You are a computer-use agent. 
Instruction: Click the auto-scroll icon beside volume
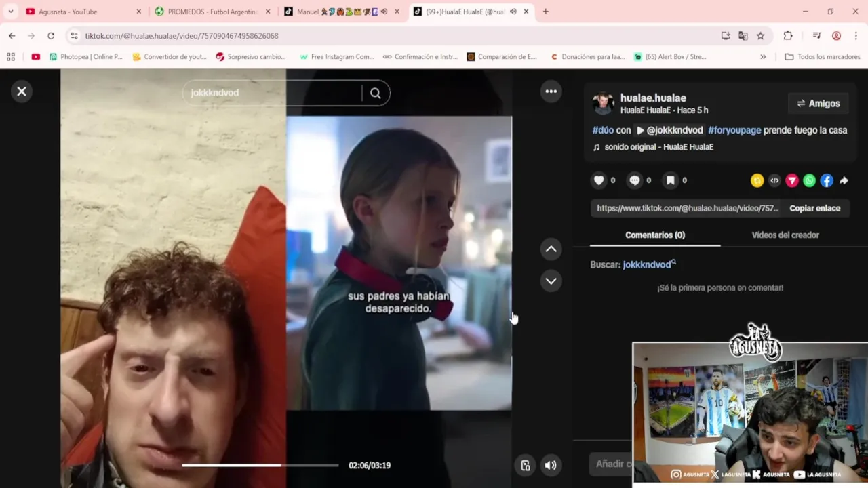click(526, 465)
